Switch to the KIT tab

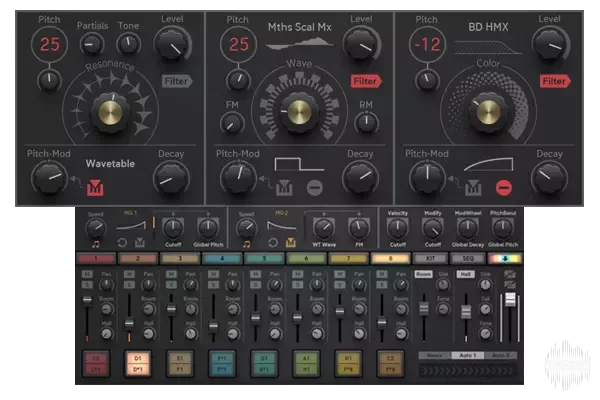[x=430, y=259]
